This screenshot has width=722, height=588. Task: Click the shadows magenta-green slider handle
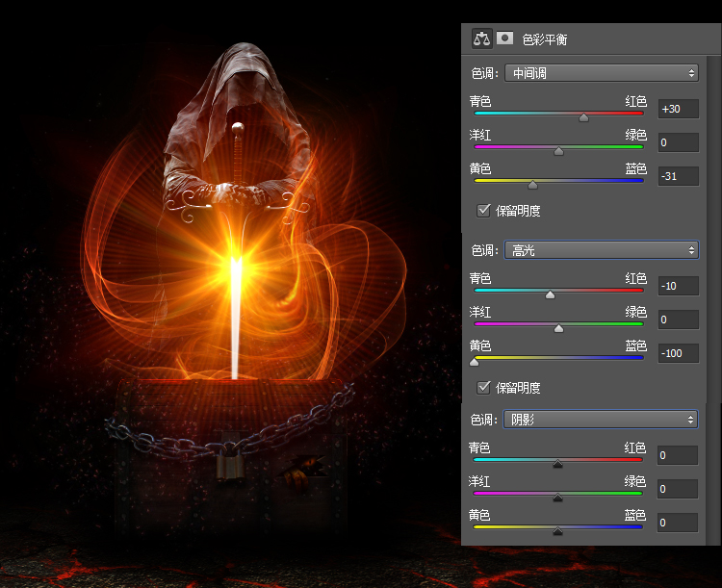tap(557, 498)
